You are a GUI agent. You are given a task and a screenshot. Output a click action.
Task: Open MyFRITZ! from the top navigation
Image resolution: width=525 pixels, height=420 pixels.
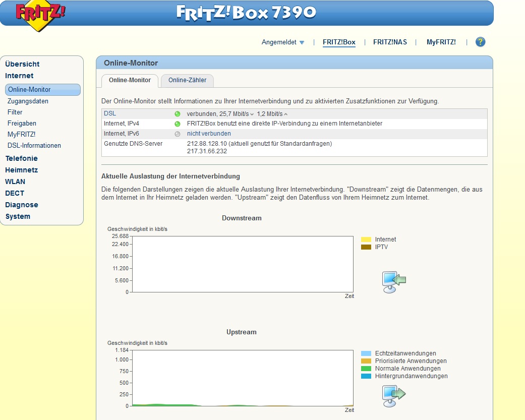click(x=441, y=42)
